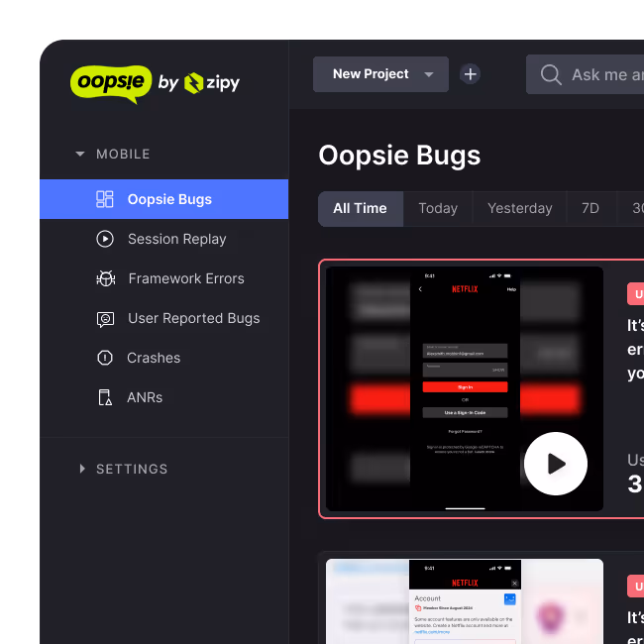
Task: Expand the SETTINGS section arrow
Action: click(x=82, y=469)
